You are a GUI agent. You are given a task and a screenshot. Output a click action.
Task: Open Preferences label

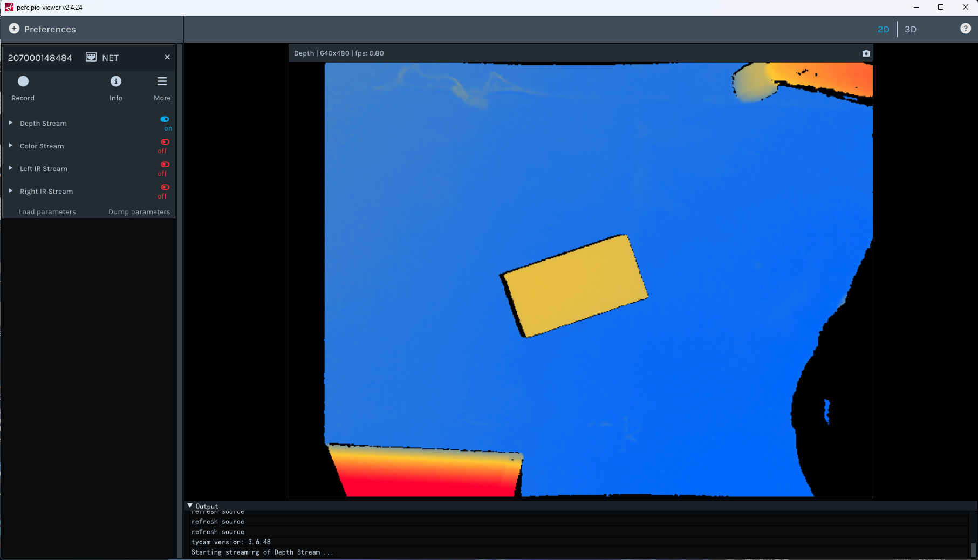(x=50, y=29)
